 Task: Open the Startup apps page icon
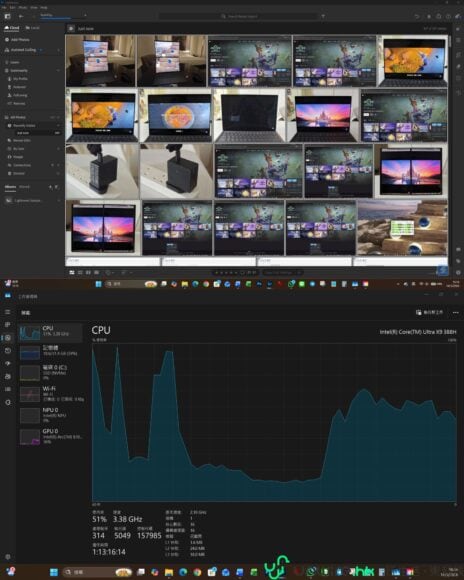[7, 364]
